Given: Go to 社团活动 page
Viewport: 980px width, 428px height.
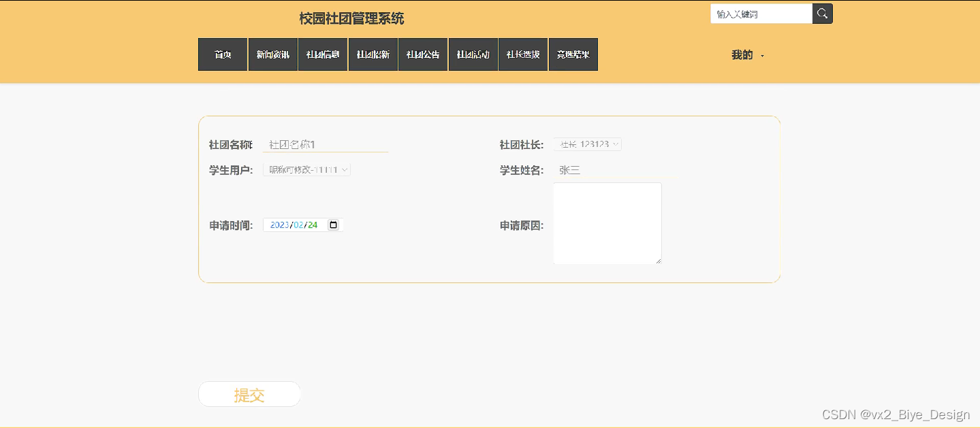Looking at the screenshot, I should (x=473, y=54).
